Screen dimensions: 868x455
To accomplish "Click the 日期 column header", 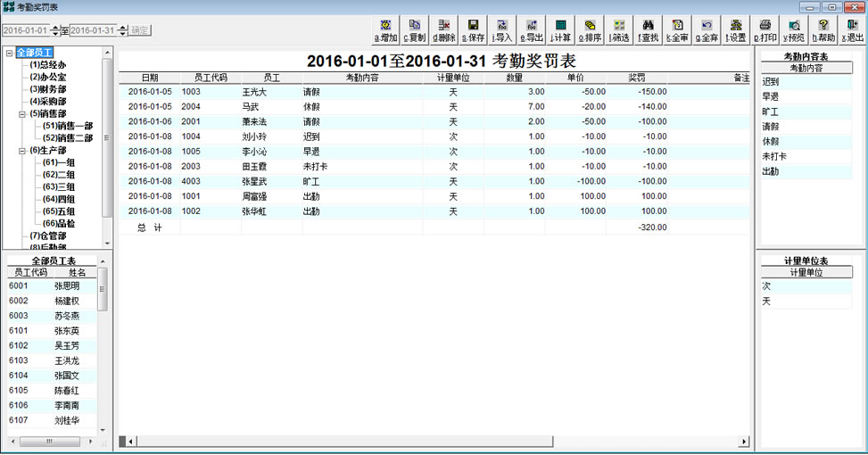I will point(150,78).
